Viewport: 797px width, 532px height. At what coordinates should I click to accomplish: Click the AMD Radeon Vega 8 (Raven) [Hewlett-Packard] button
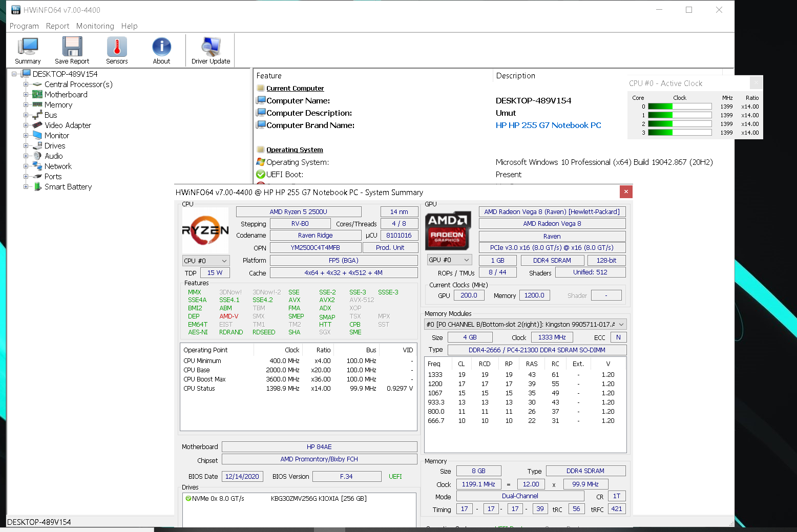[x=552, y=212]
